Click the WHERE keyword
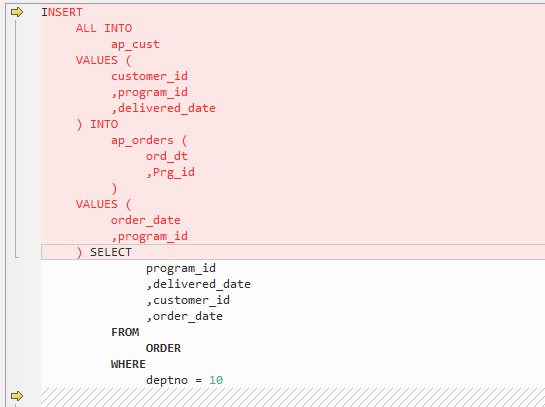 pos(128,364)
